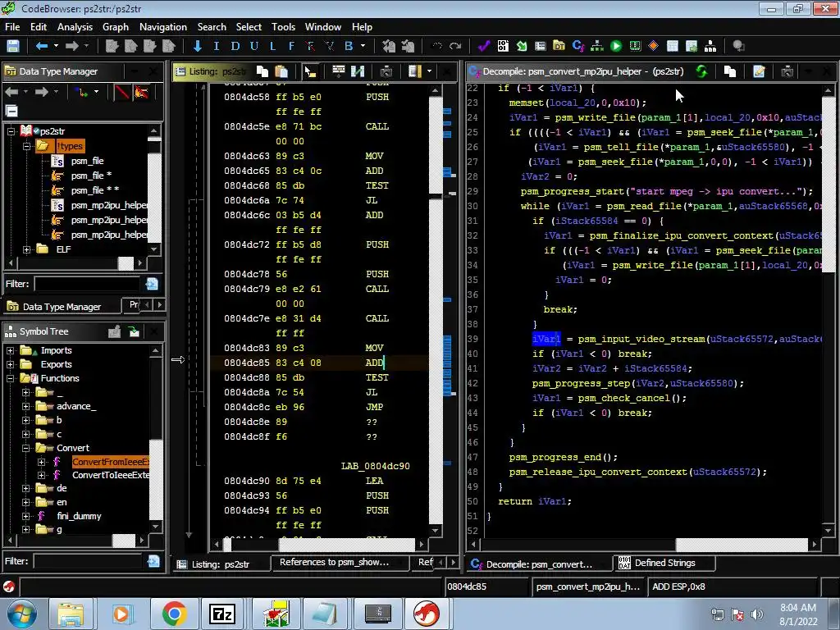Screen dimensions: 840x630
Task: Take a snapshot of the Decompile panel (camera icon)
Action: [x=787, y=71]
